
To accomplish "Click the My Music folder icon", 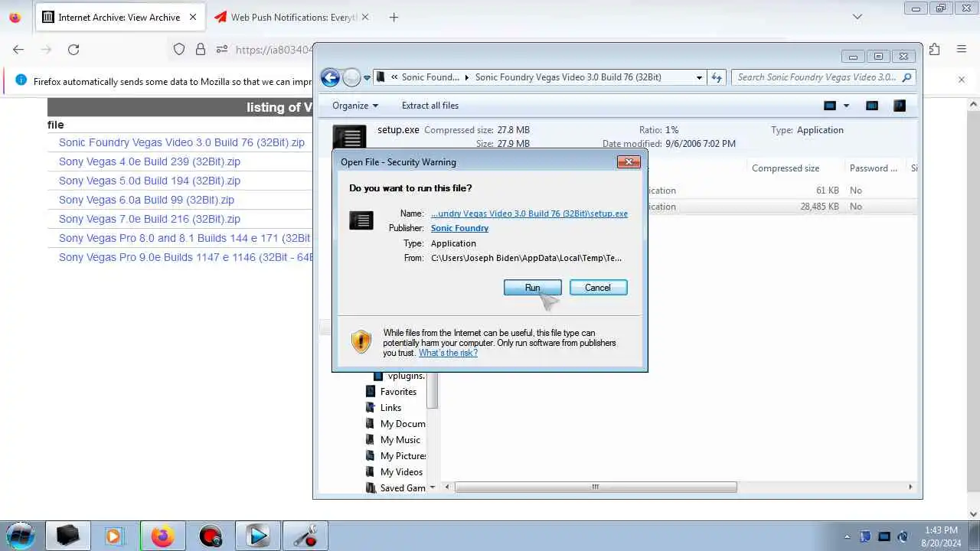I will 371,440.
